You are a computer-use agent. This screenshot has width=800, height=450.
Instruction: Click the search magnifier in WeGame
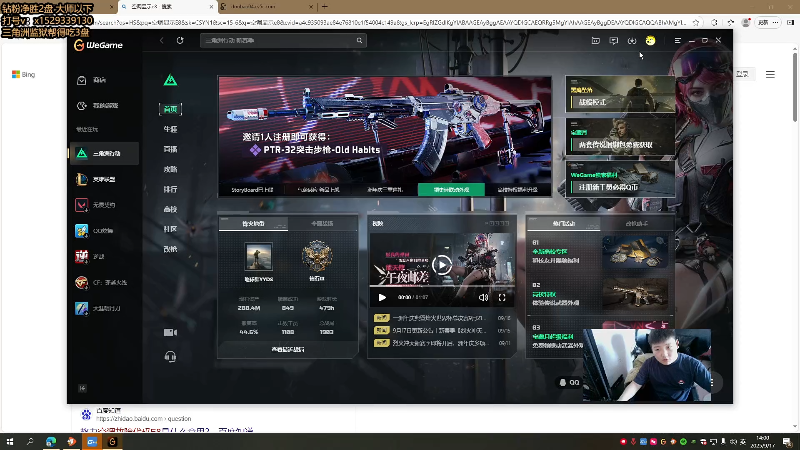point(359,40)
